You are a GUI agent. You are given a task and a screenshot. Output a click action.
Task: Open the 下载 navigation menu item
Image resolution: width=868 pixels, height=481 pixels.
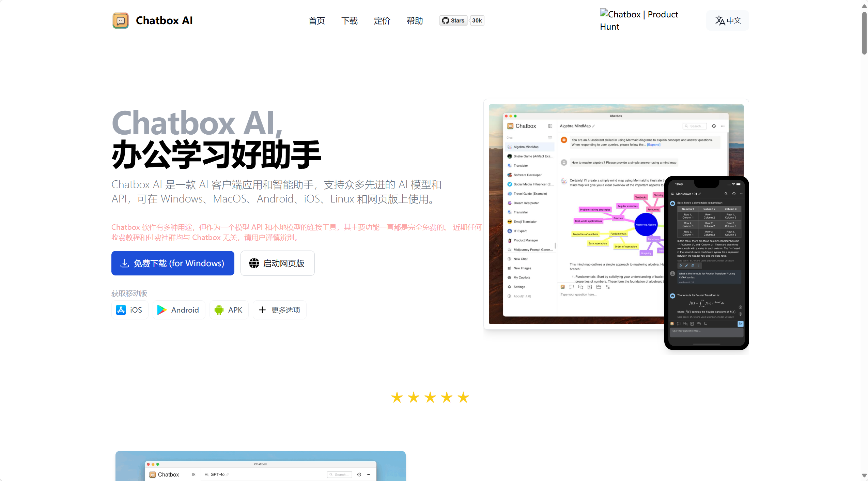(350, 20)
